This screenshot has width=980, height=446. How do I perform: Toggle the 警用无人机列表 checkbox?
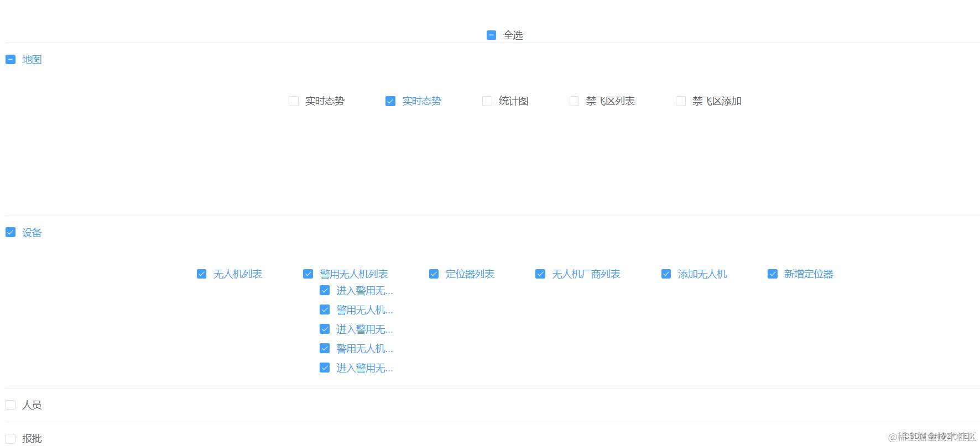[x=308, y=274]
